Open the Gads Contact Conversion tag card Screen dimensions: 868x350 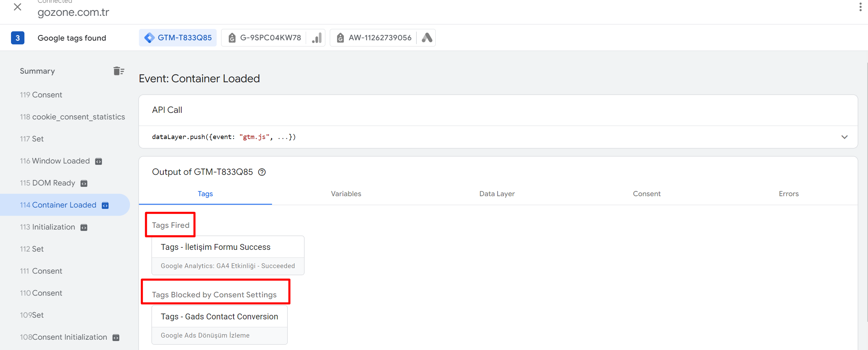pos(219,325)
